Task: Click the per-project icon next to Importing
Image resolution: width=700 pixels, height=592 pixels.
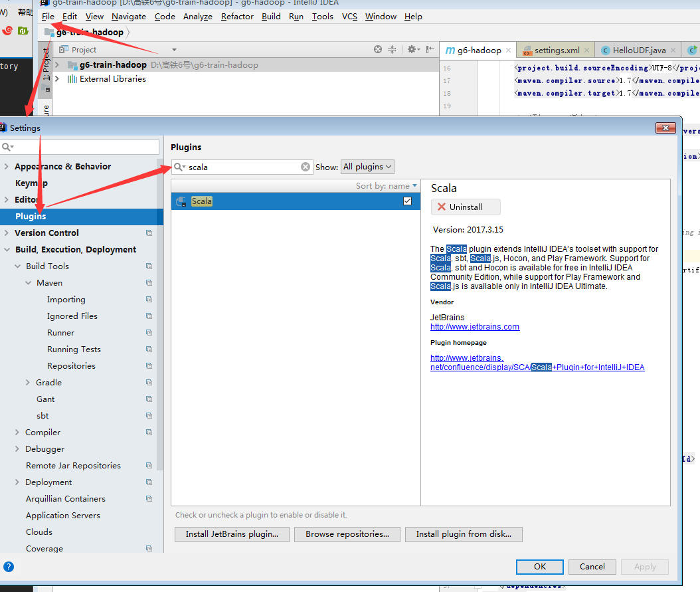Action: pyautogui.click(x=149, y=299)
